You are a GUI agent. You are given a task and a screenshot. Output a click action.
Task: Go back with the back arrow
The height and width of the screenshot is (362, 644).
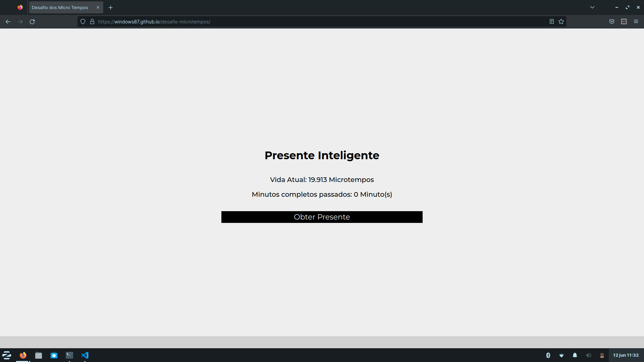tap(8, 21)
